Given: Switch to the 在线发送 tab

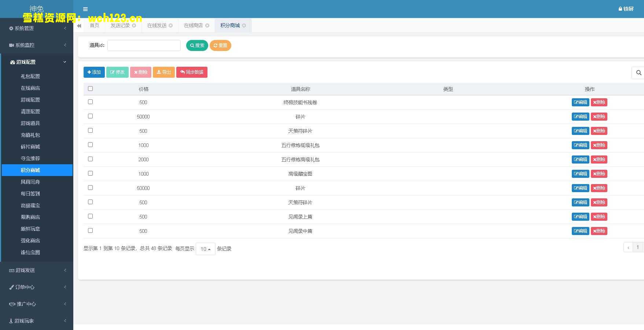Looking at the screenshot, I should click(157, 26).
